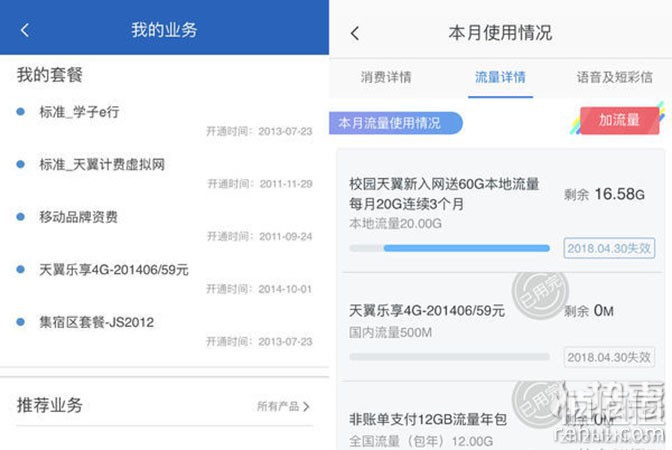Click bullet dot beside 集宿区套餐-JS2012
Viewport: 672px width, 450px height.
20,322
